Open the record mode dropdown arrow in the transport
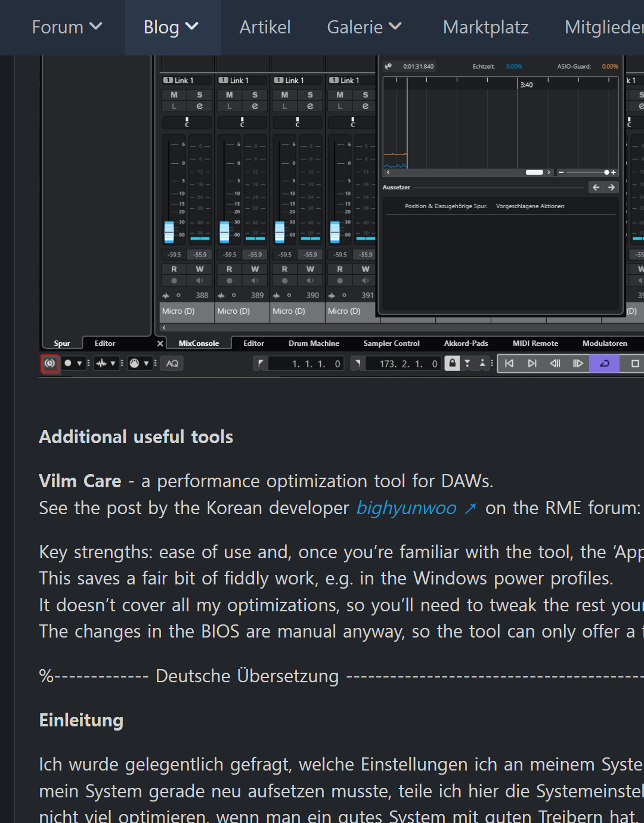This screenshot has width=644, height=823. pyautogui.click(x=79, y=363)
